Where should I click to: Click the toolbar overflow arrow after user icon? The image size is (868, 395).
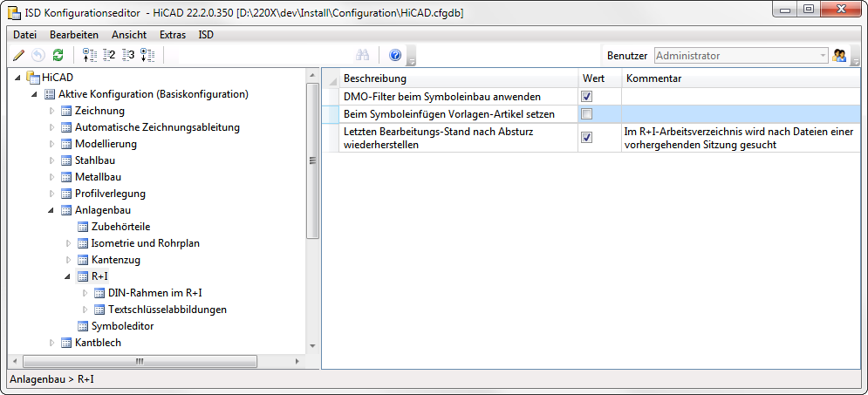(x=855, y=57)
